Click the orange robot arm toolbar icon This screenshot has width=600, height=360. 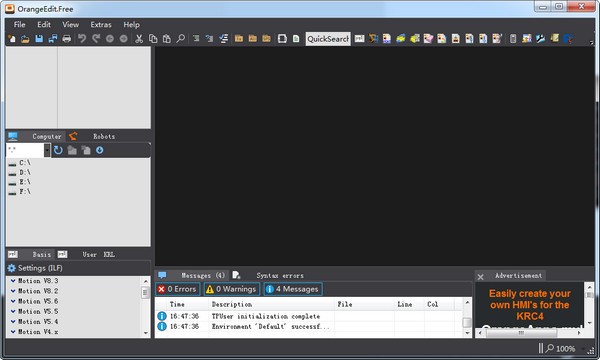tap(373, 39)
